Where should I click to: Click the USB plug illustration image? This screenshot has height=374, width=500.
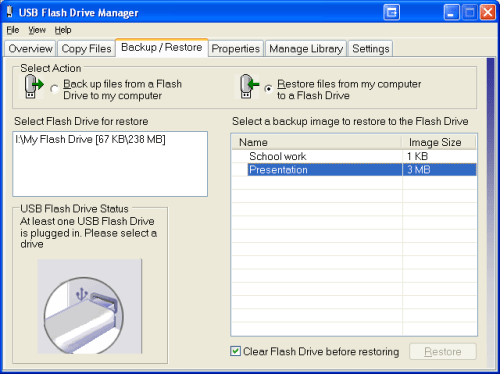pos(89,306)
